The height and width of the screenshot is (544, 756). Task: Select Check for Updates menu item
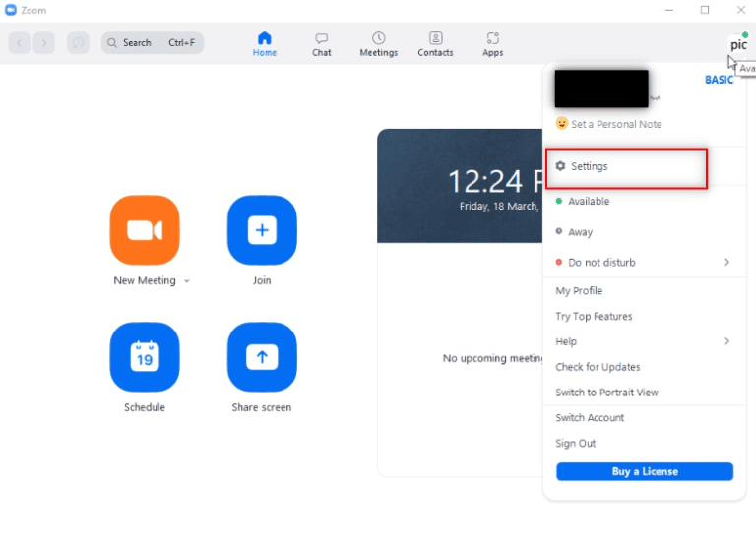[x=598, y=367]
